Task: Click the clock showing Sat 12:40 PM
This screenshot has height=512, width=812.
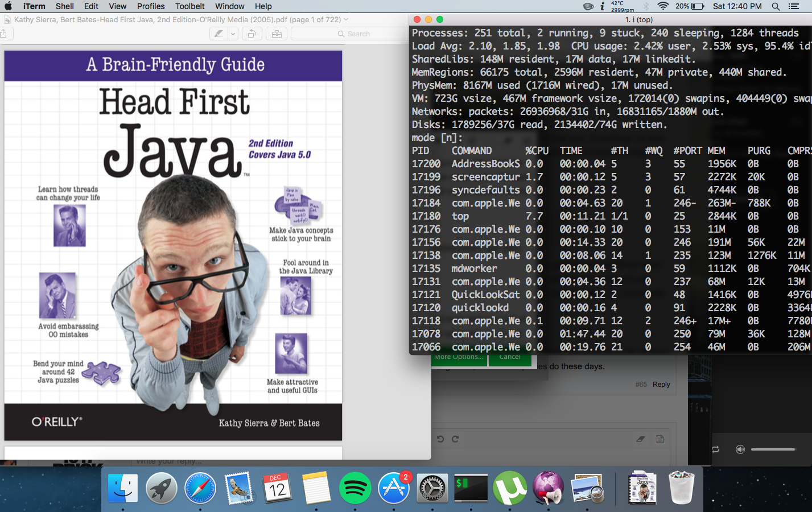Action: [737, 6]
